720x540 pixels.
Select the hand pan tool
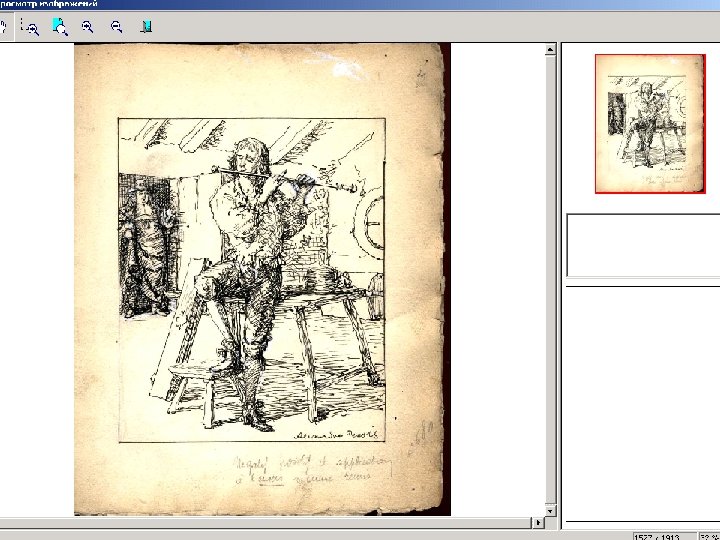[x=3, y=26]
